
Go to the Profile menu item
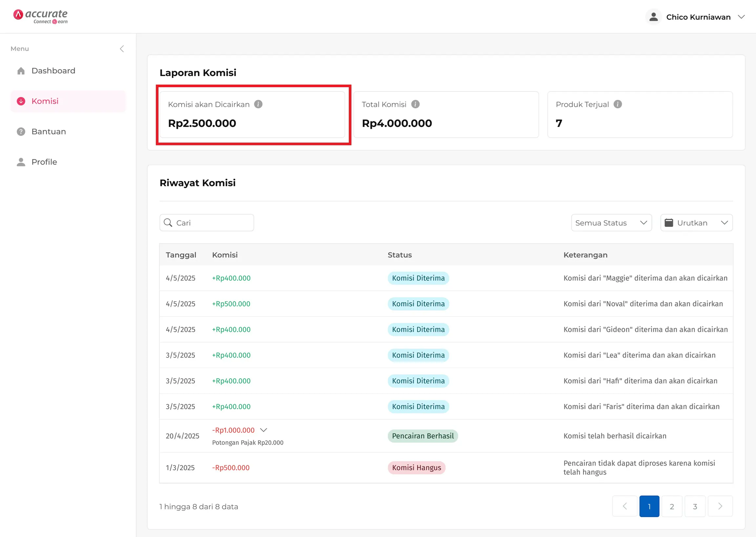pyautogui.click(x=68, y=162)
